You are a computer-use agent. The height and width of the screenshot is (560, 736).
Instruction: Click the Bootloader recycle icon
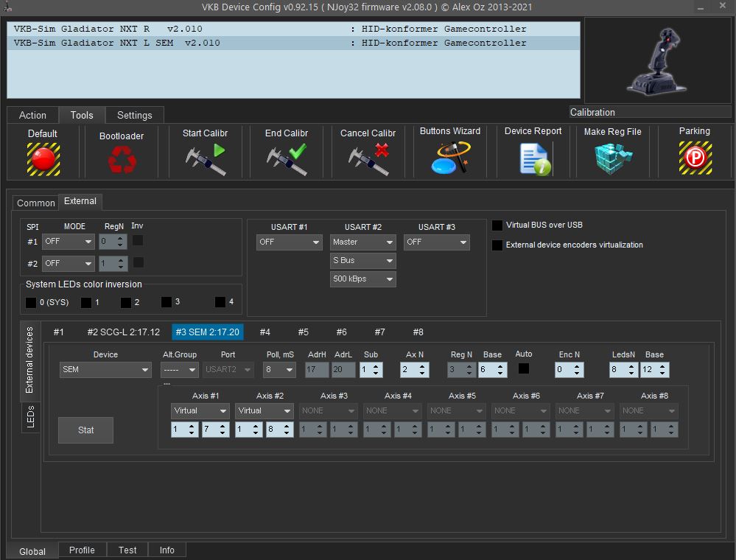click(122, 159)
